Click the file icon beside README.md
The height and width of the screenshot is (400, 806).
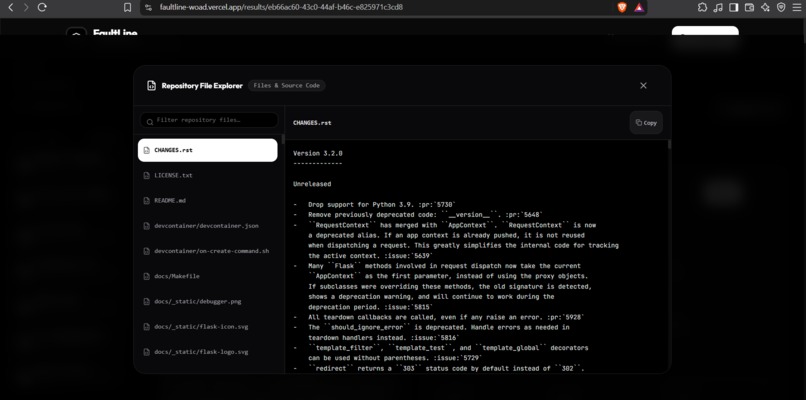coord(146,201)
